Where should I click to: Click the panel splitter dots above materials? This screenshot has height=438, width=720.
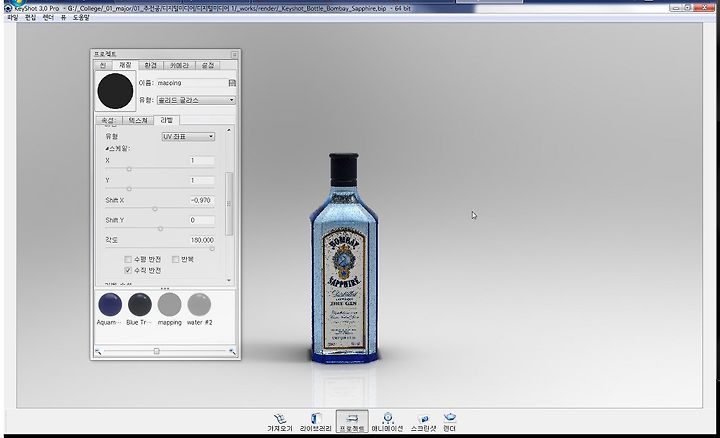coord(165,288)
